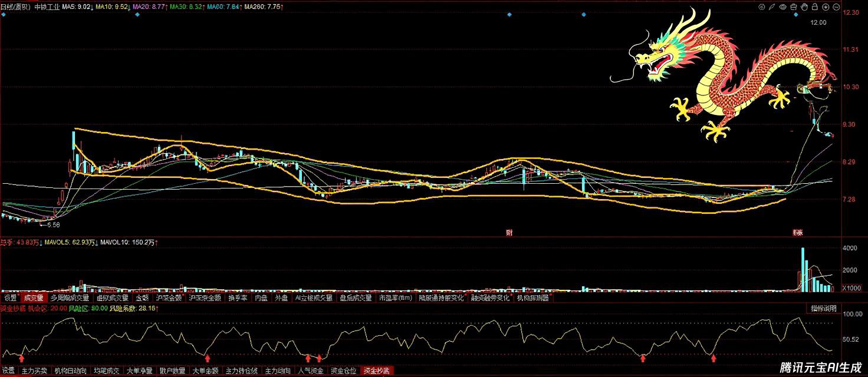
Task: Zoom in with the plus circle icon
Action: pyautogui.click(x=826, y=7)
